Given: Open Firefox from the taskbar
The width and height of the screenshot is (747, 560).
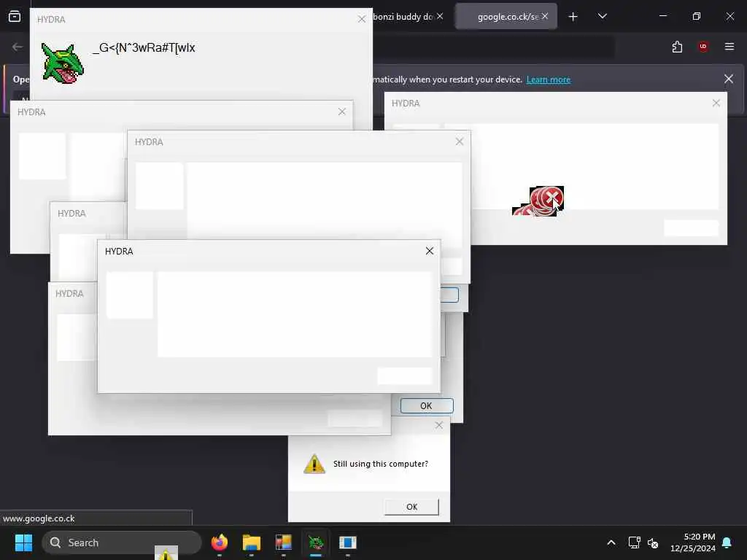Looking at the screenshot, I should click(220, 542).
